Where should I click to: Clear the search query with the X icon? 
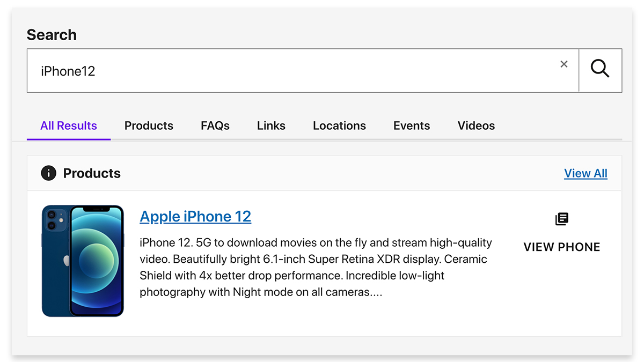(563, 64)
